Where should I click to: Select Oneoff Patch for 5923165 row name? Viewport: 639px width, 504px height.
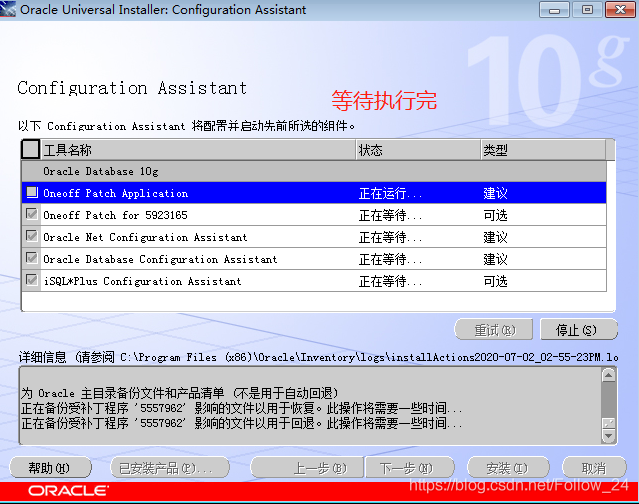point(115,215)
